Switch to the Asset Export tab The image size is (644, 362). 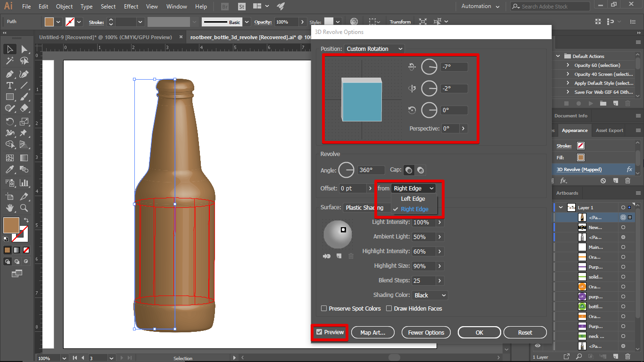609,131
